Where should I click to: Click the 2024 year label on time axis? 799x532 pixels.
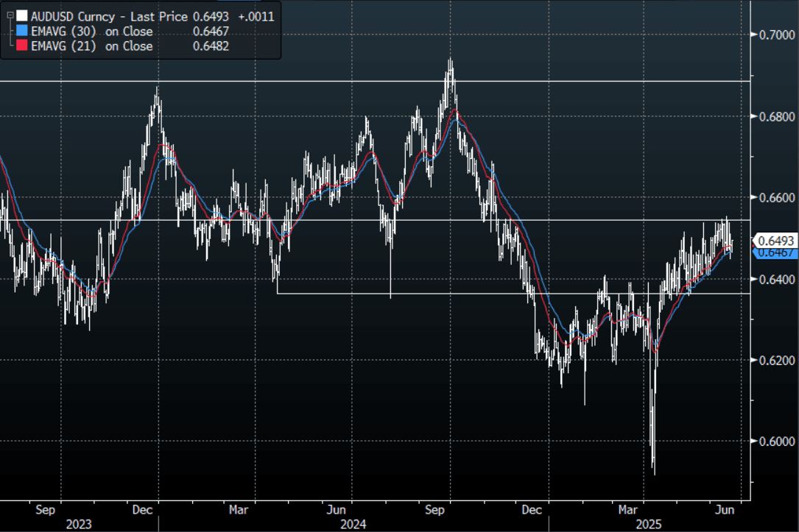click(x=352, y=524)
